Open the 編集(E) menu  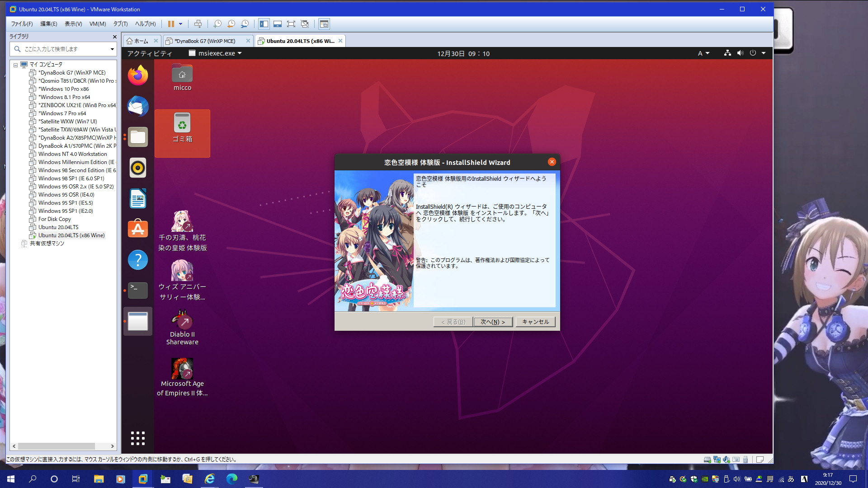(x=49, y=24)
